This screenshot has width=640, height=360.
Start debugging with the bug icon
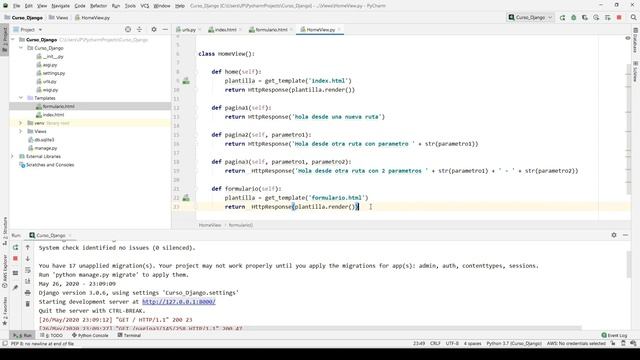(573, 18)
